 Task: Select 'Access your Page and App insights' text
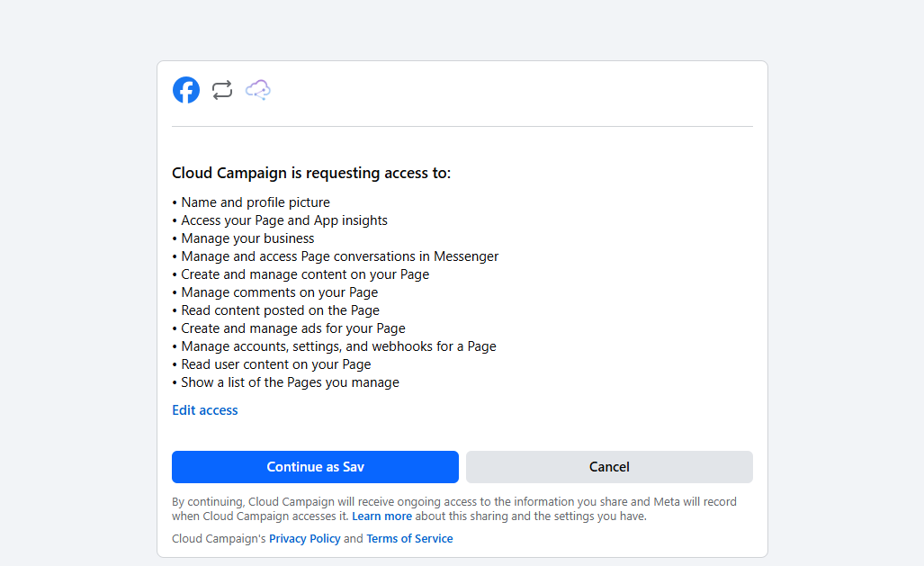(284, 220)
